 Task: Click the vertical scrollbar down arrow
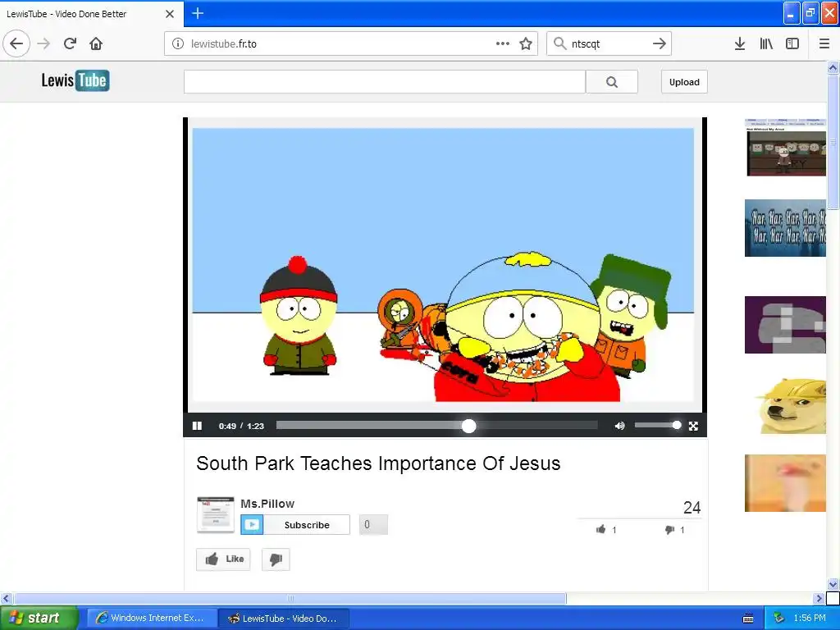833,584
